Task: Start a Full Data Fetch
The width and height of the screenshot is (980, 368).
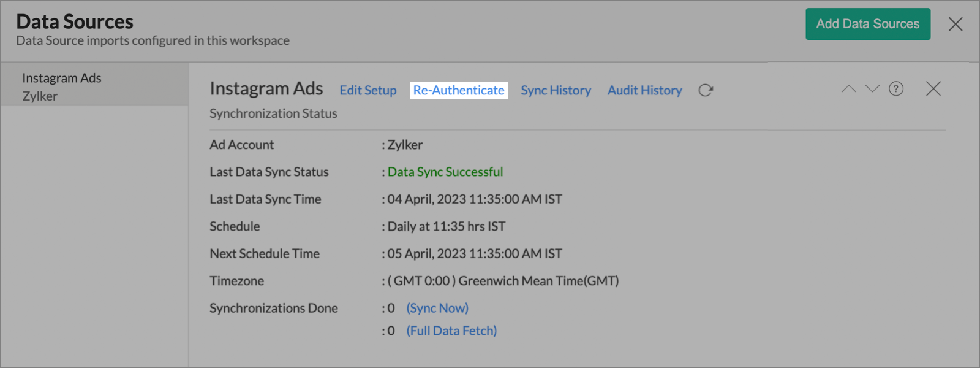Action: (451, 331)
